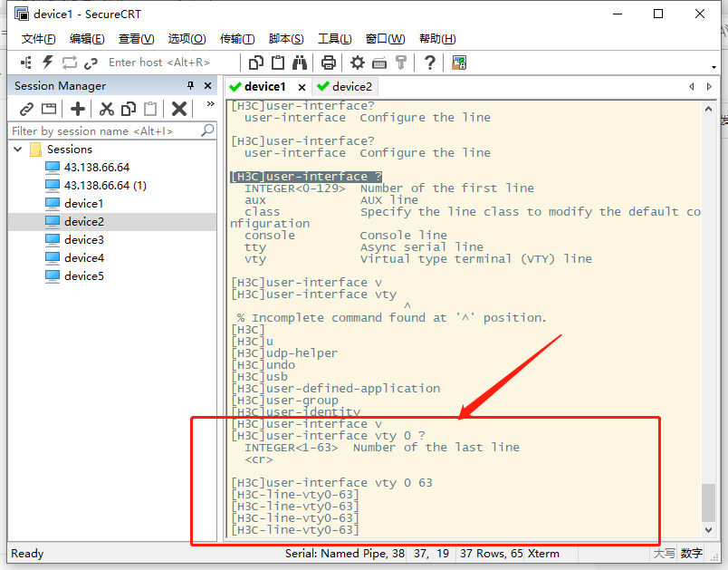Click the Help question mark icon

[430, 63]
